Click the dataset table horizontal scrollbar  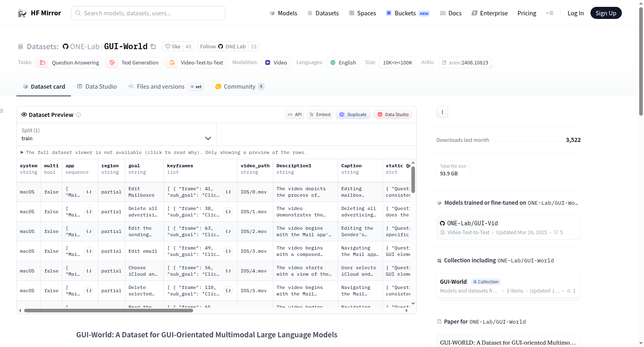pyautogui.click(x=109, y=311)
